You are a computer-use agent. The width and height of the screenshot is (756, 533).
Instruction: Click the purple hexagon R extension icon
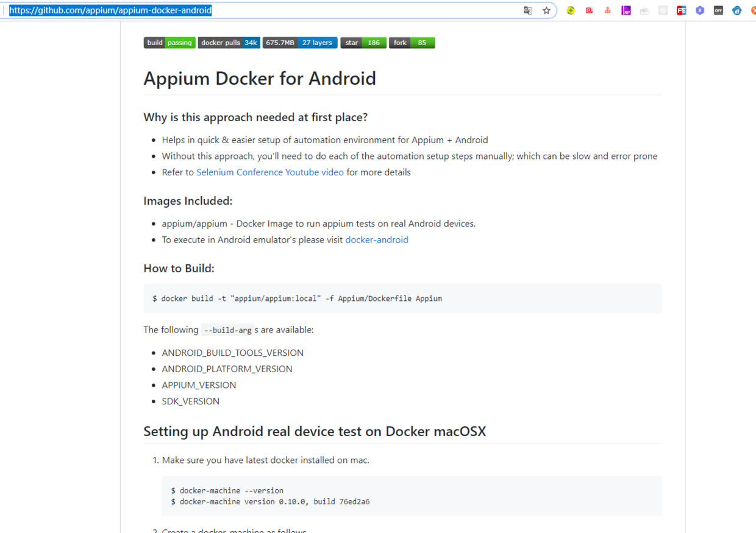pyautogui.click(x=700, y=10)
